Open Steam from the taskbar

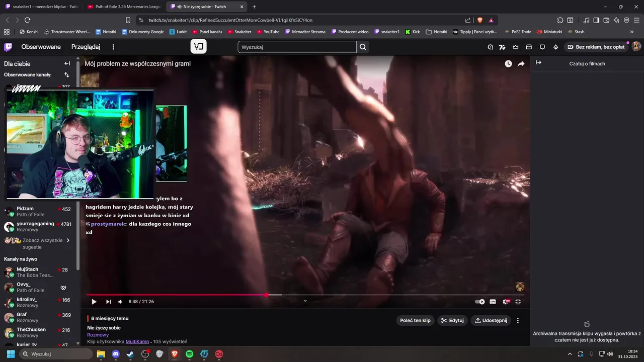130,354
